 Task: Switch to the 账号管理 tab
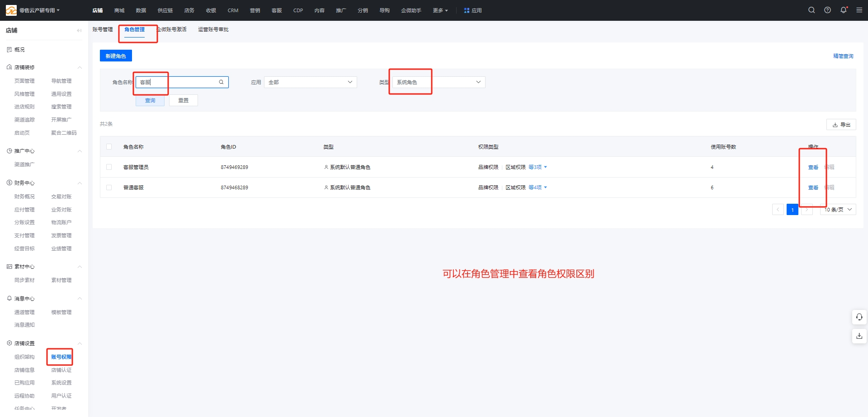103,29
